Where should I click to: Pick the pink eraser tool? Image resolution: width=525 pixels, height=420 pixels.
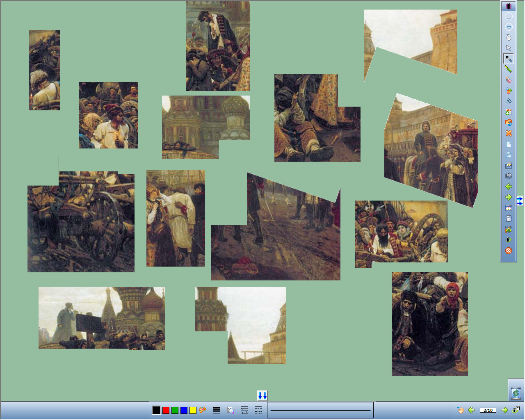click(509, 80)
